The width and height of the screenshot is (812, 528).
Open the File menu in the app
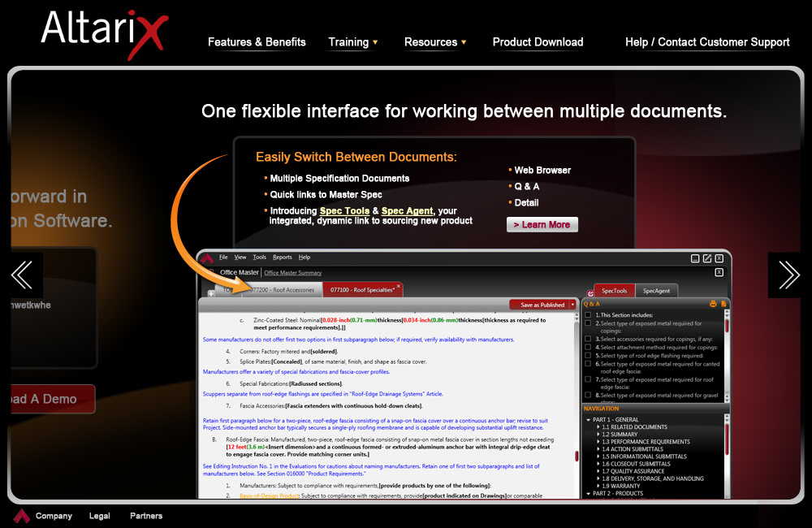(x=223, y=257)
